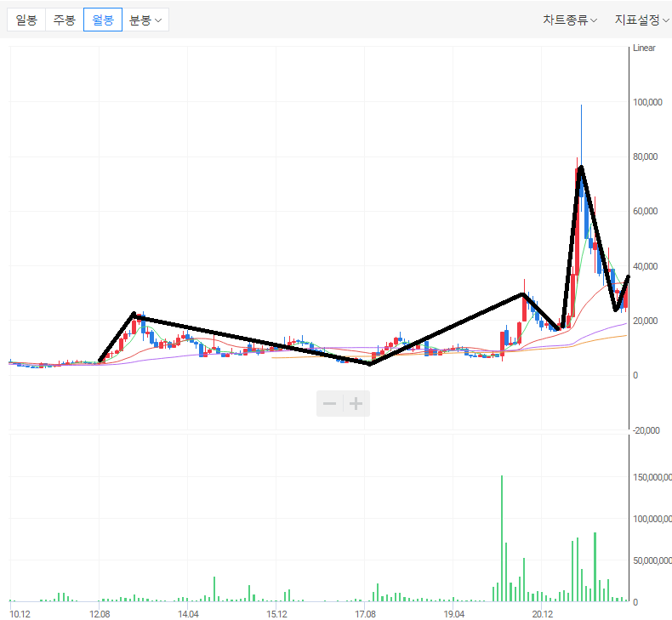Zoom in chart with plus button
This screenshot has height=620, width=672.
356,404
